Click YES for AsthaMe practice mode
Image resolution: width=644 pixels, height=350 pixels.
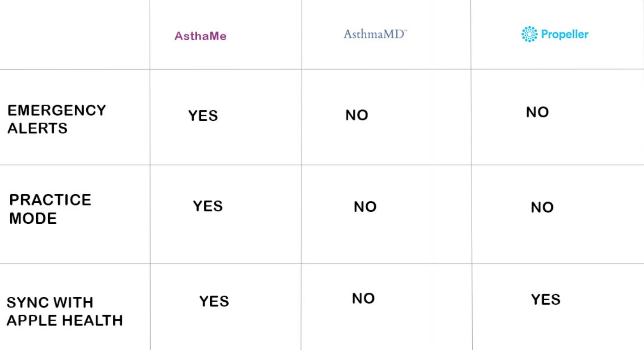click(208, 206)
